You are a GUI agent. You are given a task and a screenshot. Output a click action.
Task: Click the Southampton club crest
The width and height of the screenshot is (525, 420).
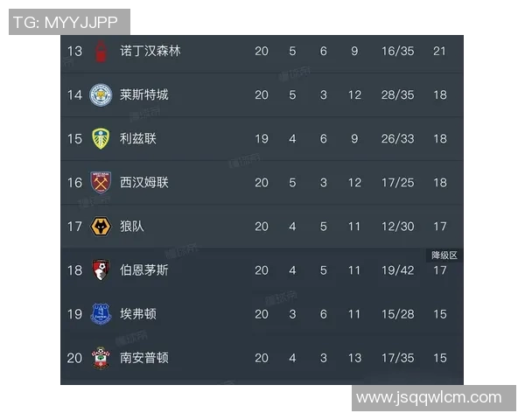point(101,357)
